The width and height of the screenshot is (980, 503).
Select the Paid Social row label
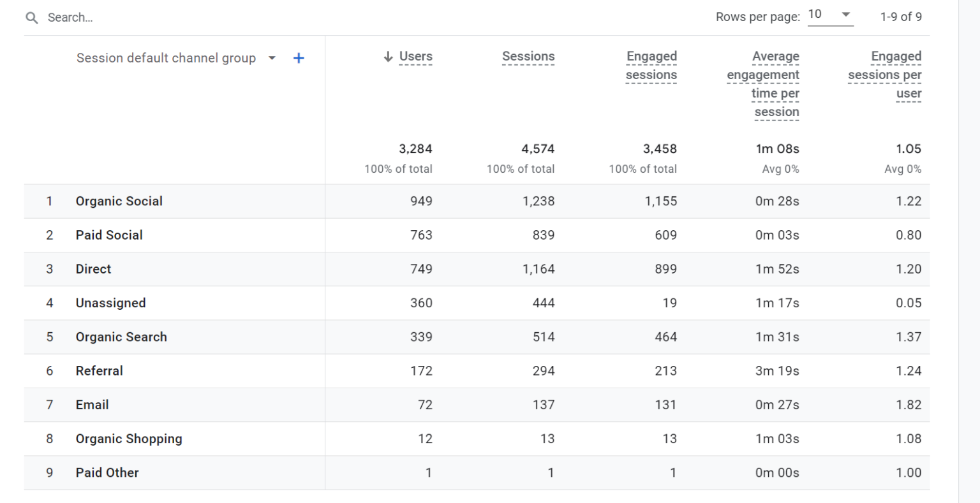[x=109, y=235]
